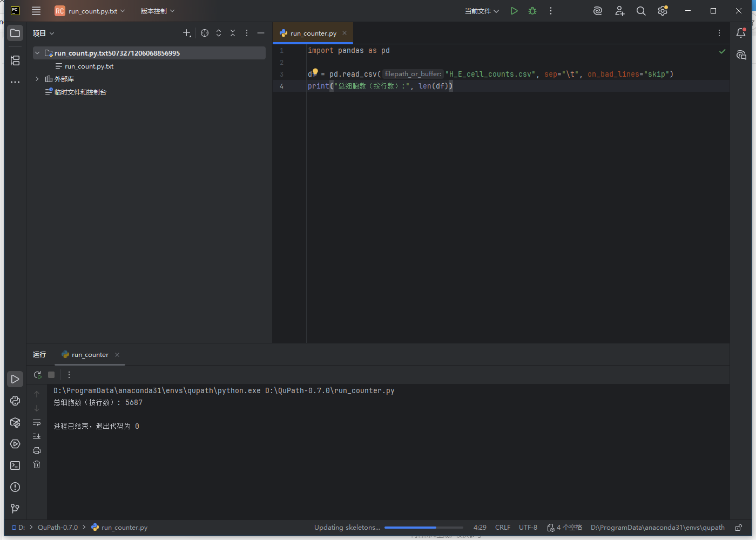Open the IDE settings gear icon
This screenshot has width=756, height=540.
663,11
